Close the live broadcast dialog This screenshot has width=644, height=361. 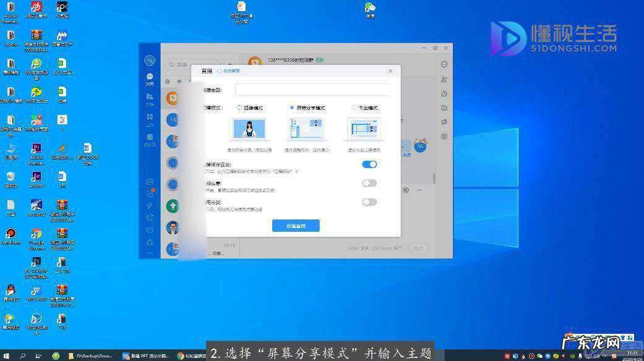click(x=390, y=71)
